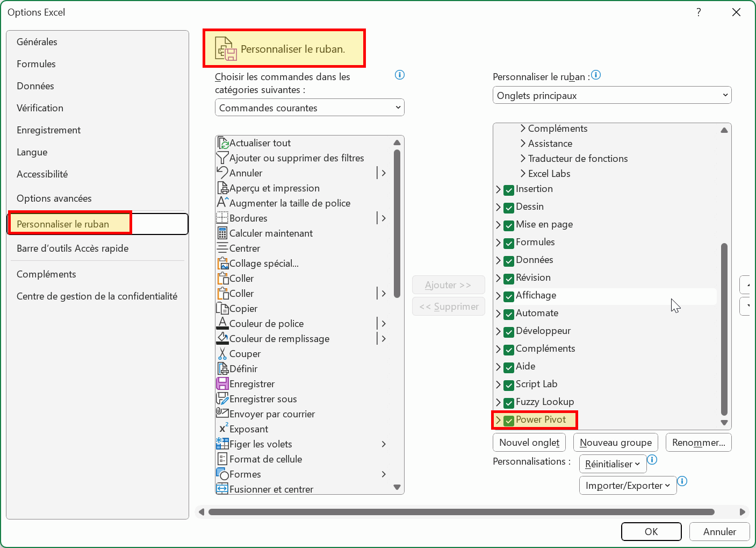Toggle the Automate checkbox
This screenshot has width=756, height=548.
509,314
